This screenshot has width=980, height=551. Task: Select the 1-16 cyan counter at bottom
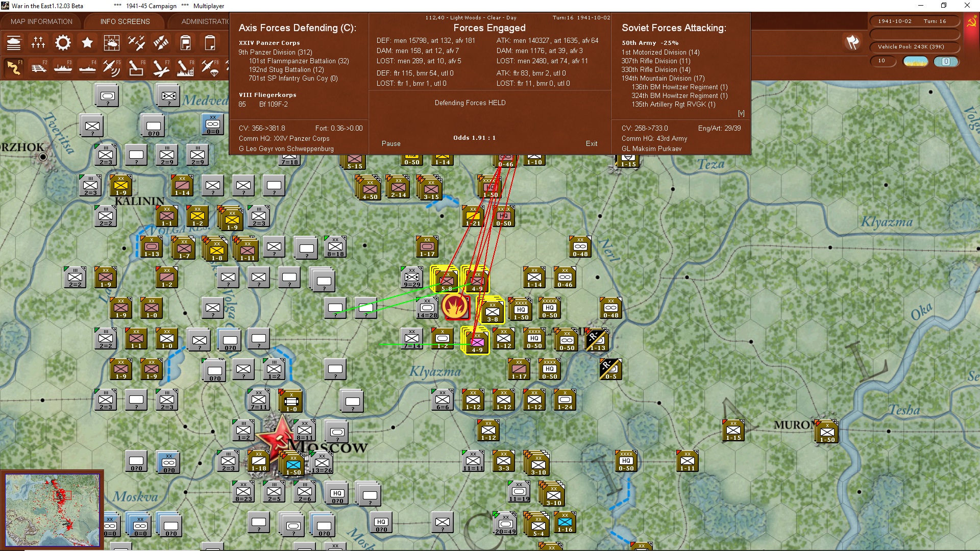click(x=565, y=522)
